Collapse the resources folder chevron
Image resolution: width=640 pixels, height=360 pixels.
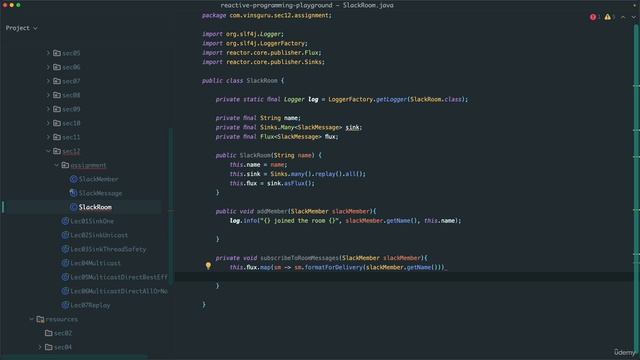(x=31, y=319)
